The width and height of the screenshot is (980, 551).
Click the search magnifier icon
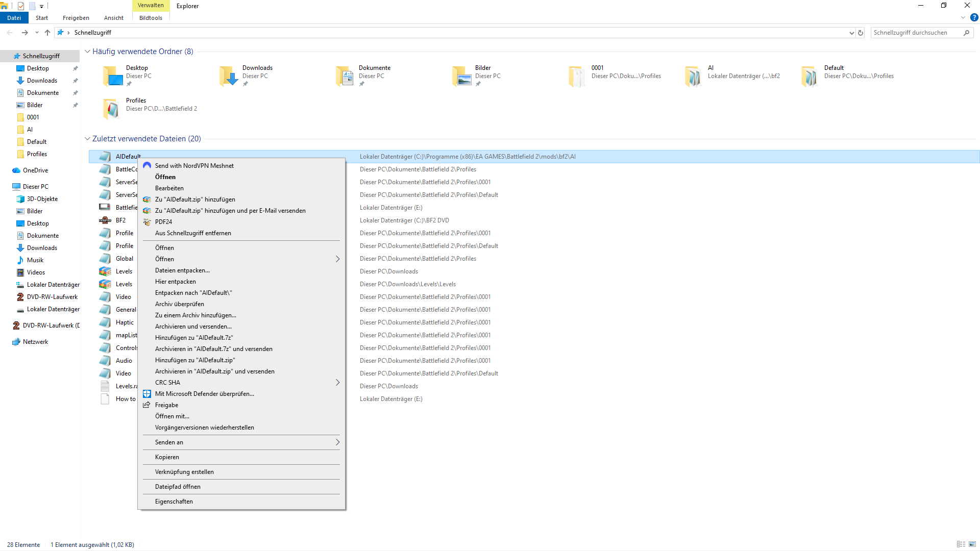pos(966,33)
